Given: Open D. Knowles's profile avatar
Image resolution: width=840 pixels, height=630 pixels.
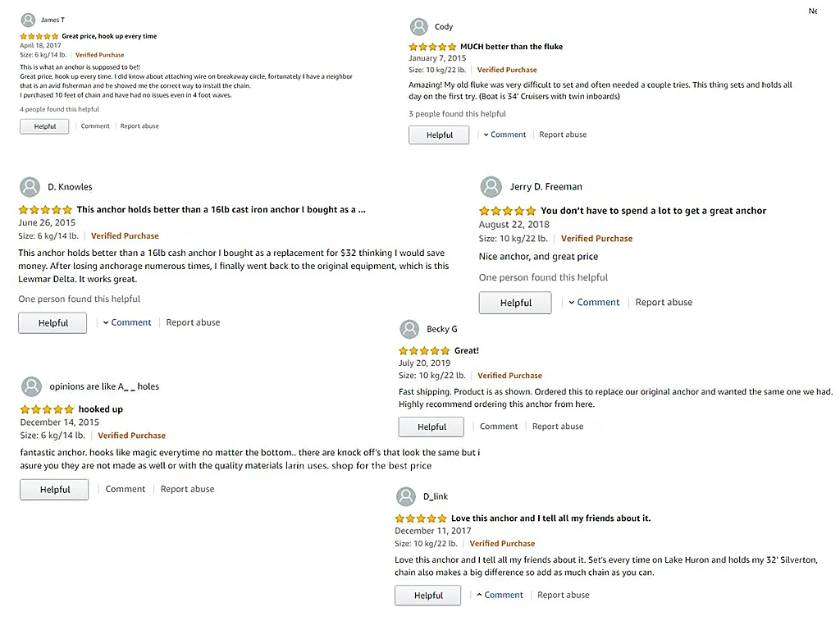Looking at the screenshot, I should tap(30, 186).
